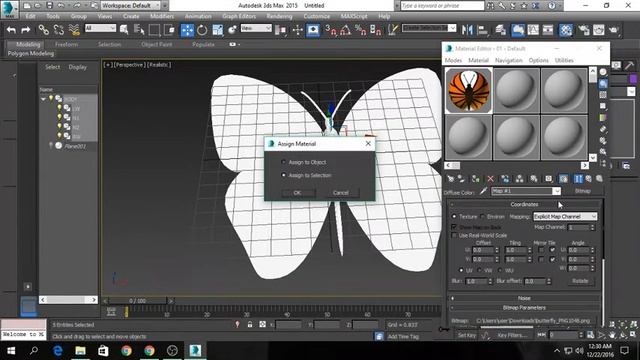640x360 pixels.
Task: Open Render Setup teapot icon
Action: pyautogui.click(x=584, y=30)
